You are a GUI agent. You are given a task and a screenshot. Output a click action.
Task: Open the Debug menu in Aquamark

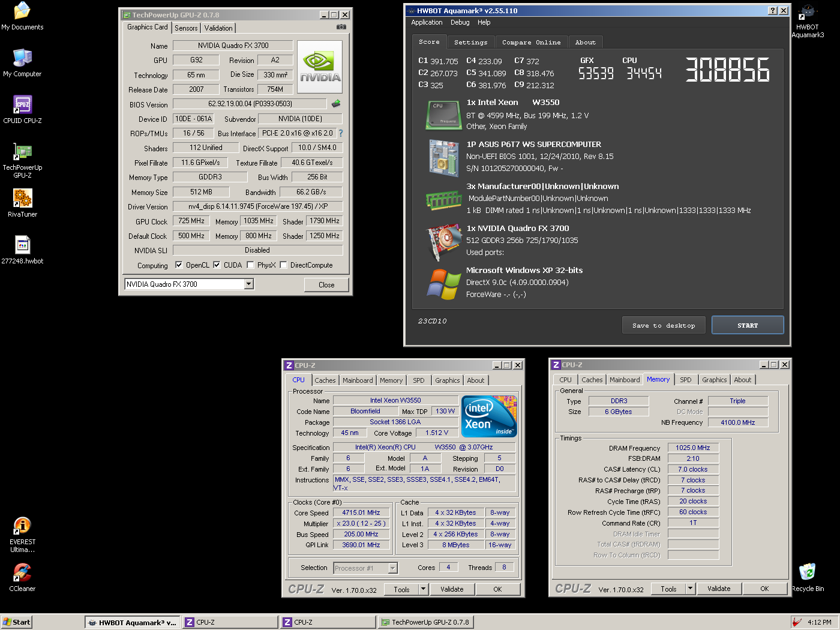pos(460,22)
